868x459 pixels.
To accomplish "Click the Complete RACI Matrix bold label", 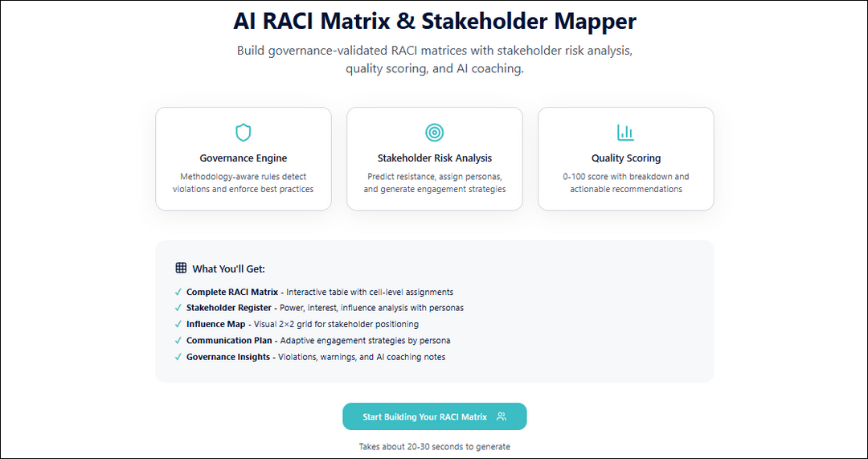I will coord(232,292).
